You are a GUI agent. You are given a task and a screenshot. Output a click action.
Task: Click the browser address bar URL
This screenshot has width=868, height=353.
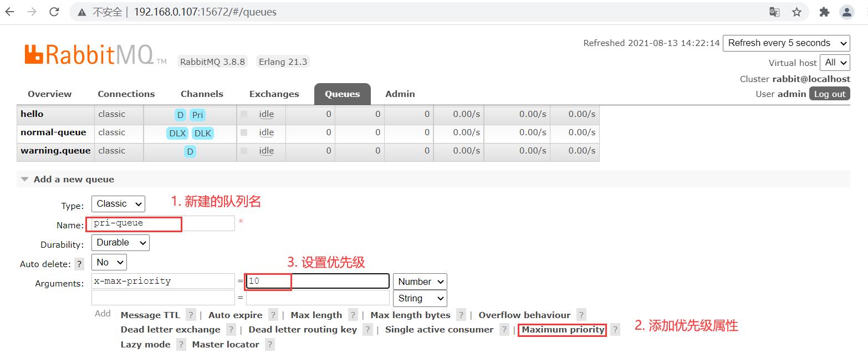pyautogui.click(x=205, y=12)
